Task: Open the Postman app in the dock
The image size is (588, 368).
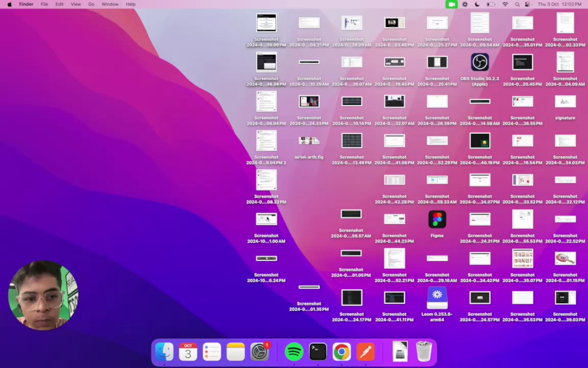Action: 365,352
